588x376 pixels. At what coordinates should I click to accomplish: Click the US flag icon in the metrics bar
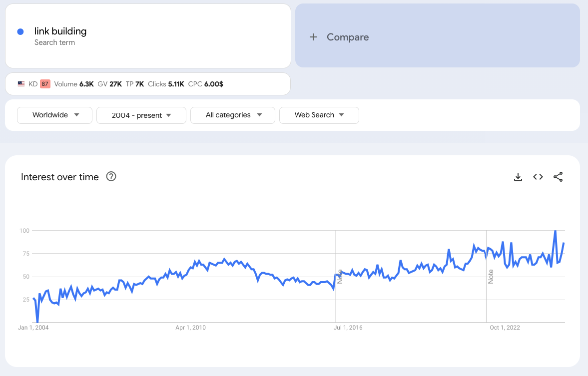click(x=20, y=84)
